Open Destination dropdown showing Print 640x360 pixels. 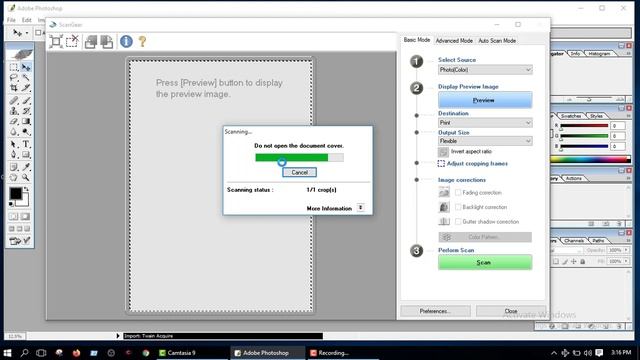click(485, 122)
